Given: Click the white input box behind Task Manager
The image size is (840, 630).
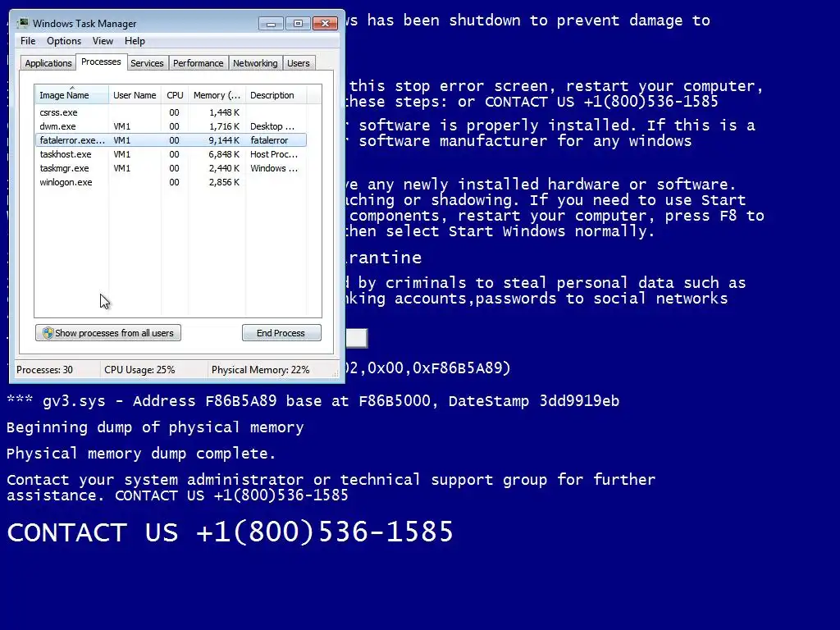Looking at the screenshot, I should (356, 338).
